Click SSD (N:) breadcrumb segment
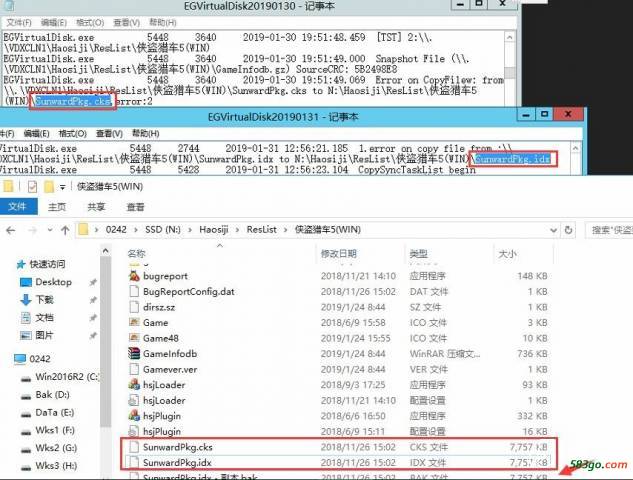The image size is (633, 480). 163,230
